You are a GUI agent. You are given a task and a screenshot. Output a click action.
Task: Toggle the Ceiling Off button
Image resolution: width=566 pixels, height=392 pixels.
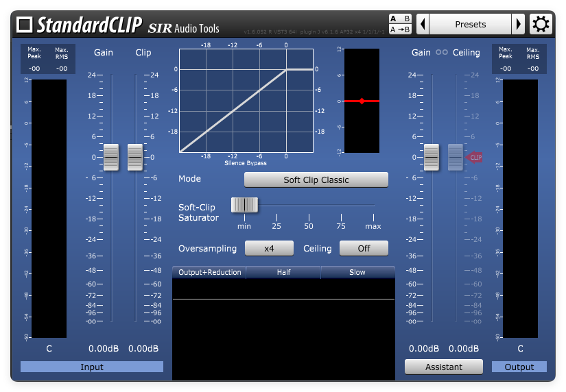tap(364, 249)
